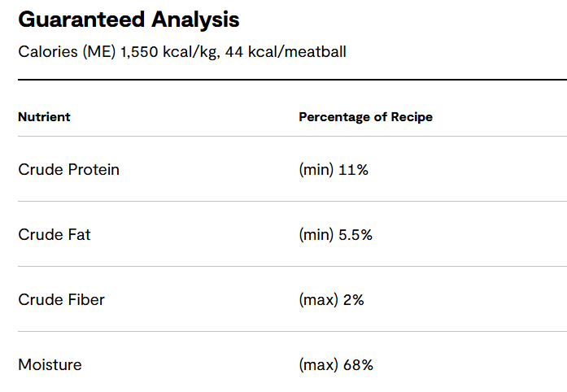Select the Crude Fat row label

[x=55, y=235]
